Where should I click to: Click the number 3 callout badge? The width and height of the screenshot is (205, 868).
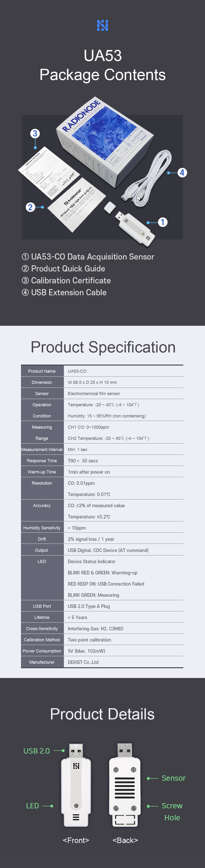pyautogui.click(x=35, y=133)
